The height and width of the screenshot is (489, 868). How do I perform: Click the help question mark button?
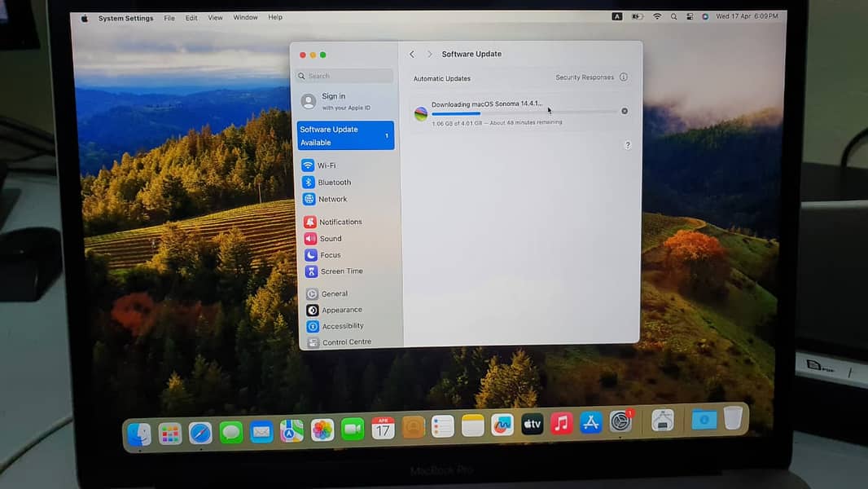[x=627, y=145]
